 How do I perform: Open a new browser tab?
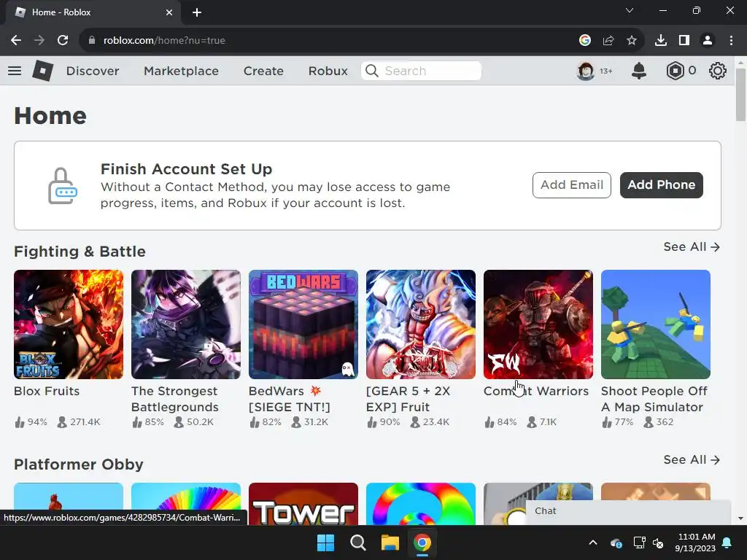coord(197,12)
